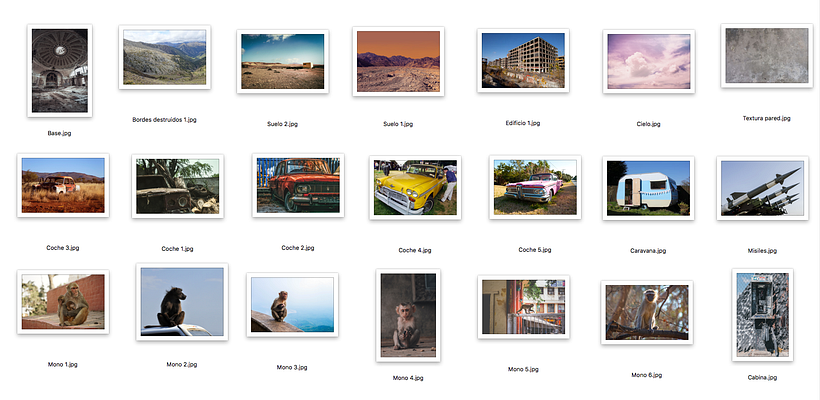Screen dimensions: 820x400
Task: Choose the Edificio 1.jpg abandoned building image
Action: tap(522, 61)
